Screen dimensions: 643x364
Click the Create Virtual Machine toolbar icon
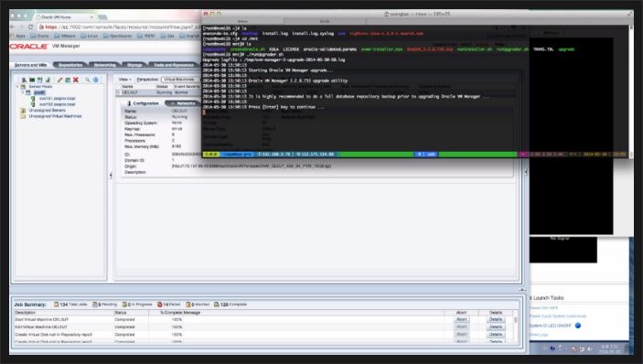coord(39,80)
